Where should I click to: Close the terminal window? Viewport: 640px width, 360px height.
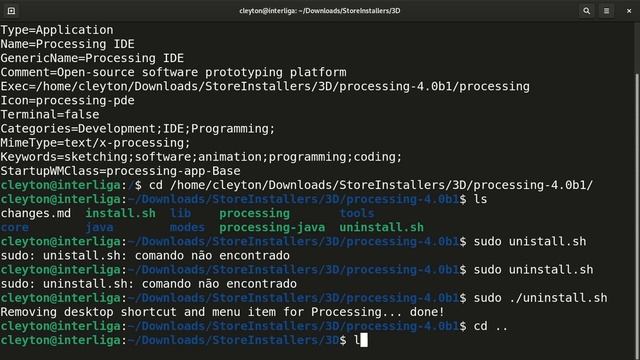tap(629, 11)
